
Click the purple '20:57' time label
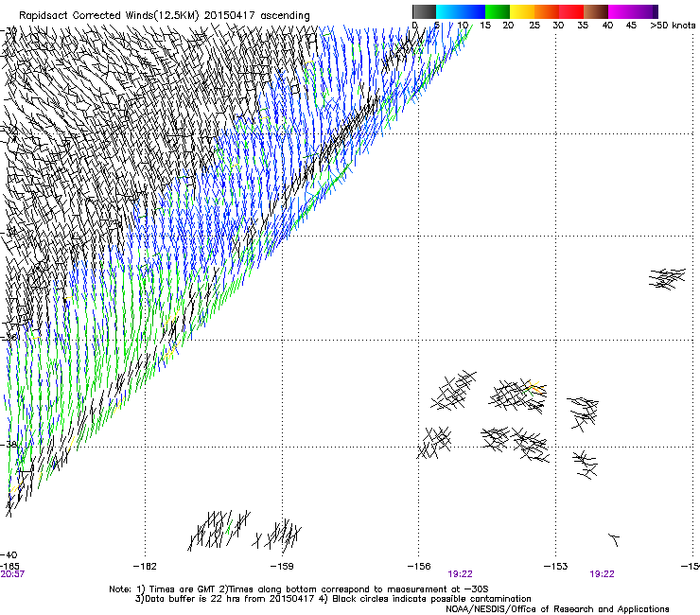click(x=12, y=574)
